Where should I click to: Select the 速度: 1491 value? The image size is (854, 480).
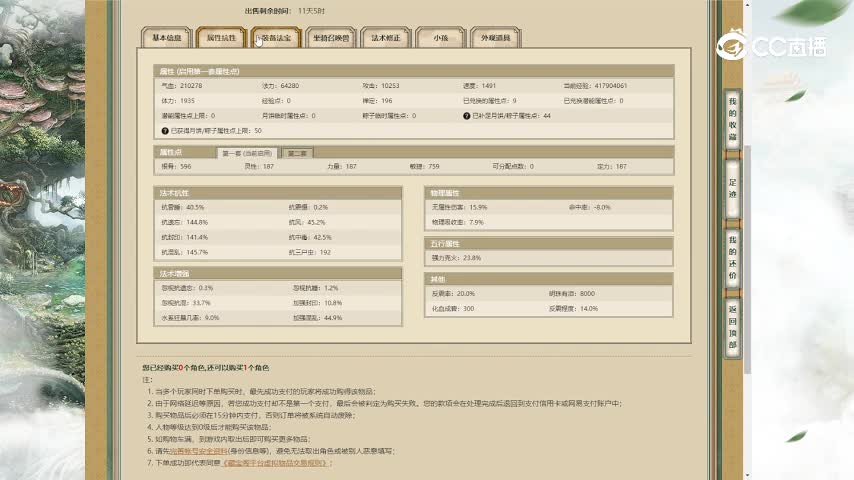pyautogui.click(x=480, y=86)
